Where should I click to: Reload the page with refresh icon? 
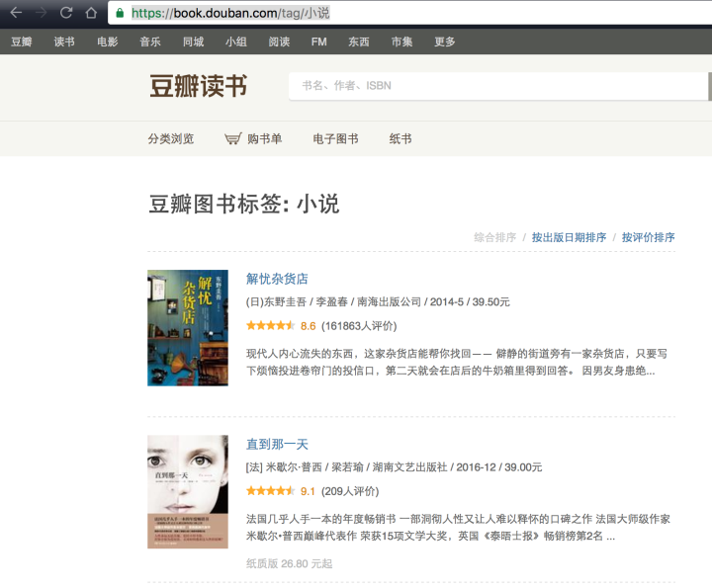[66, 13]
